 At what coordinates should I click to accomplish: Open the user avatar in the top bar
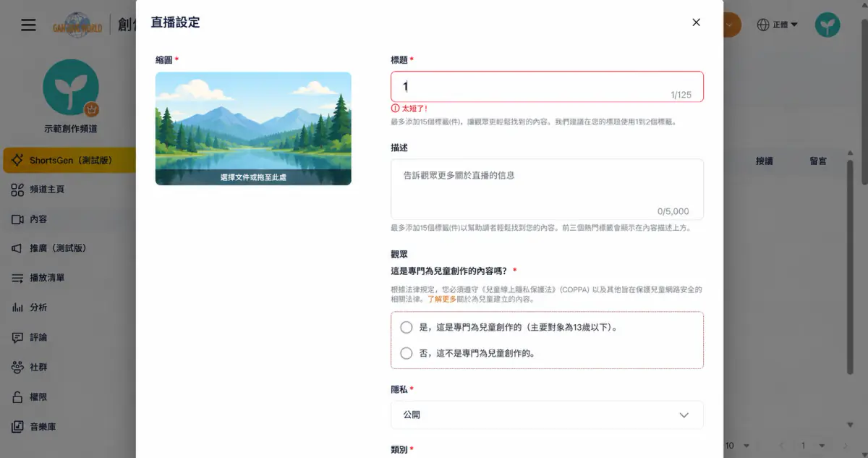(827, 25)
